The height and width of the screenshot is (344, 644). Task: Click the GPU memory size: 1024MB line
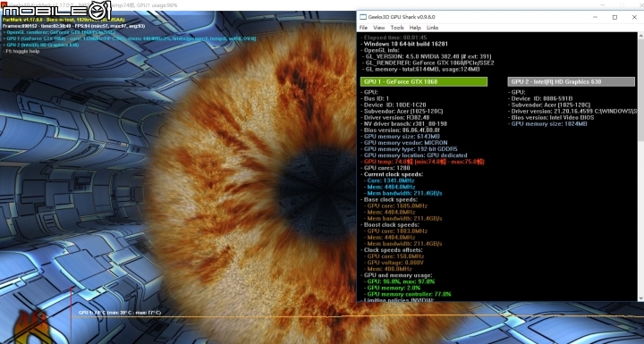pos(547,123)
